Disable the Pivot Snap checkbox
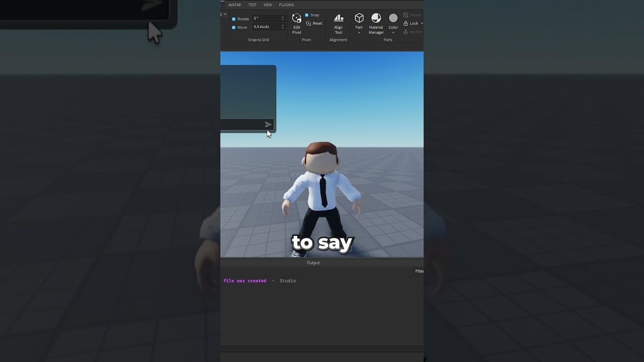Screen dimensions: 644x362 307,15
